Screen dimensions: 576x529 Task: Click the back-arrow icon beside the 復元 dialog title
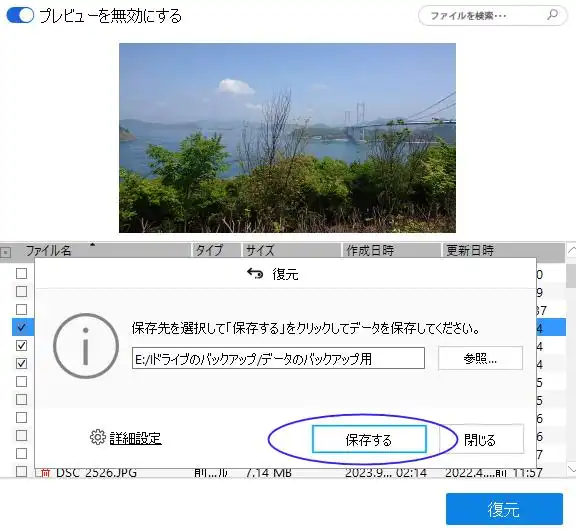click(x=255, y=274)
